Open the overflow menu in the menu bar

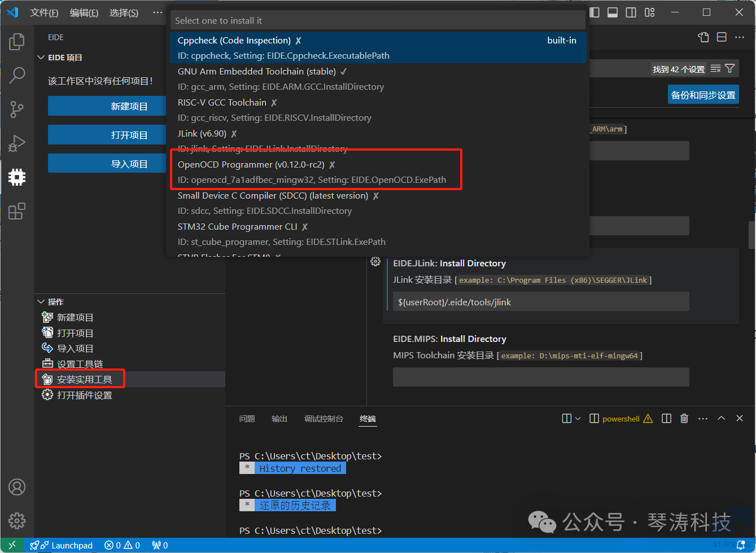pos(158,12)
